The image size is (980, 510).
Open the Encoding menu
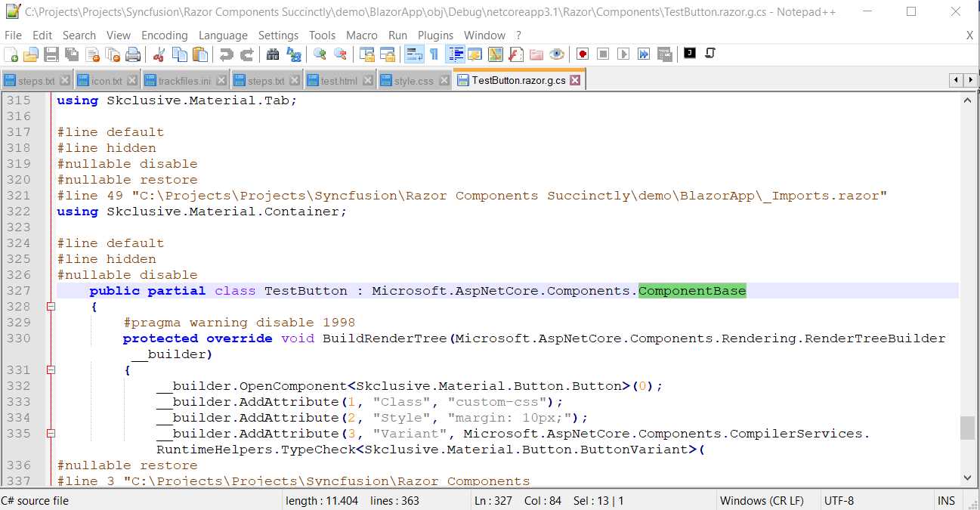164,36
